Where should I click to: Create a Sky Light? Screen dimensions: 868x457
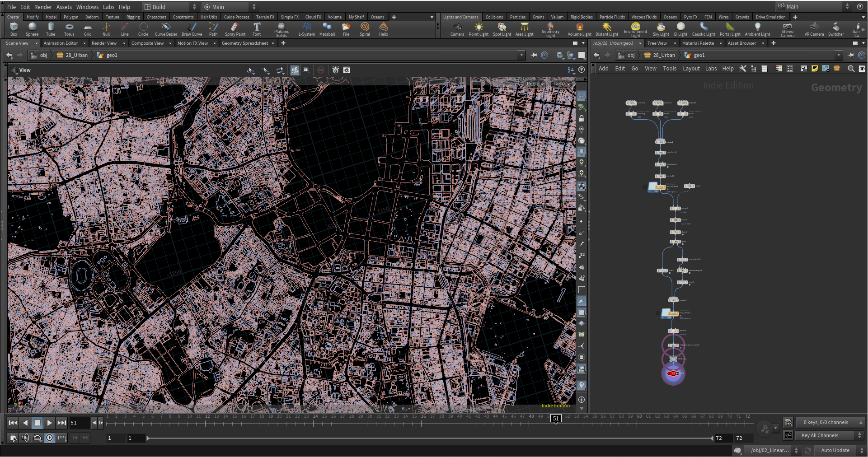pyautogui.click(x=661, y=29)
